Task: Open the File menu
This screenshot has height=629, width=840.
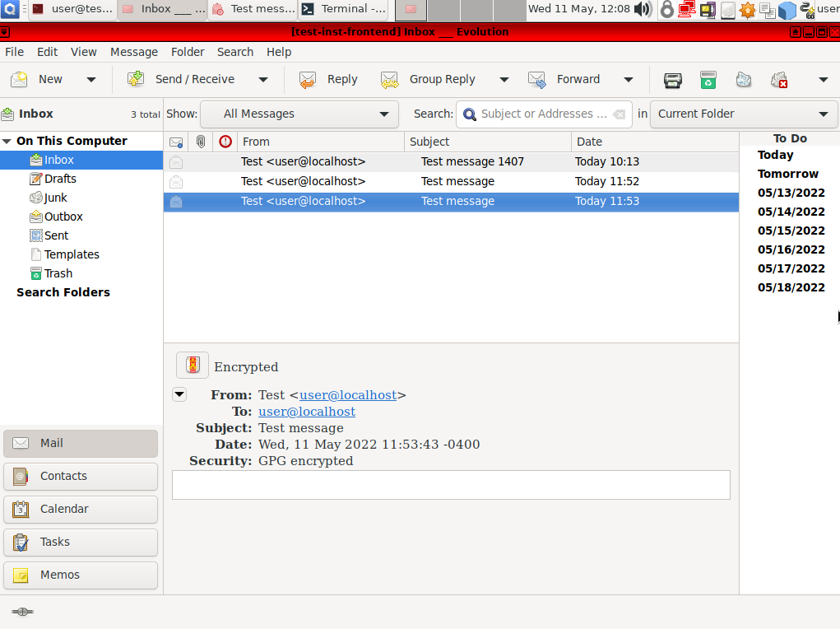Action: tap(15, 52)
